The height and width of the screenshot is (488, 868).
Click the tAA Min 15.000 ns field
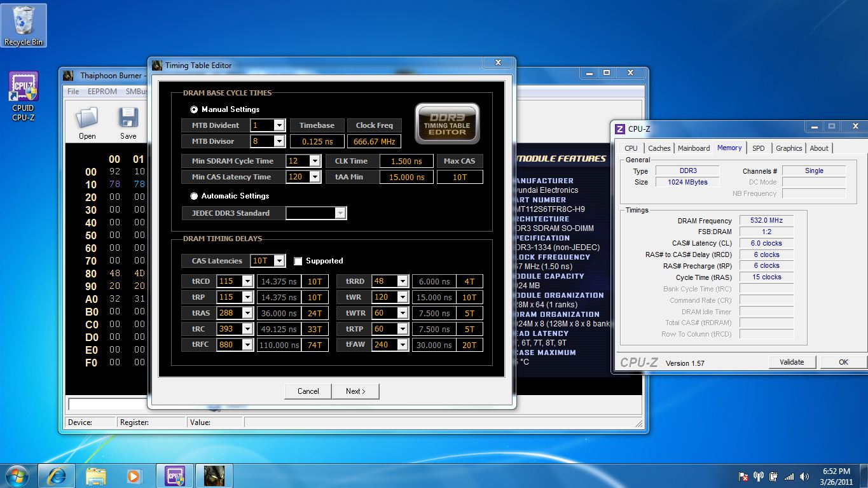coord(406,177)
